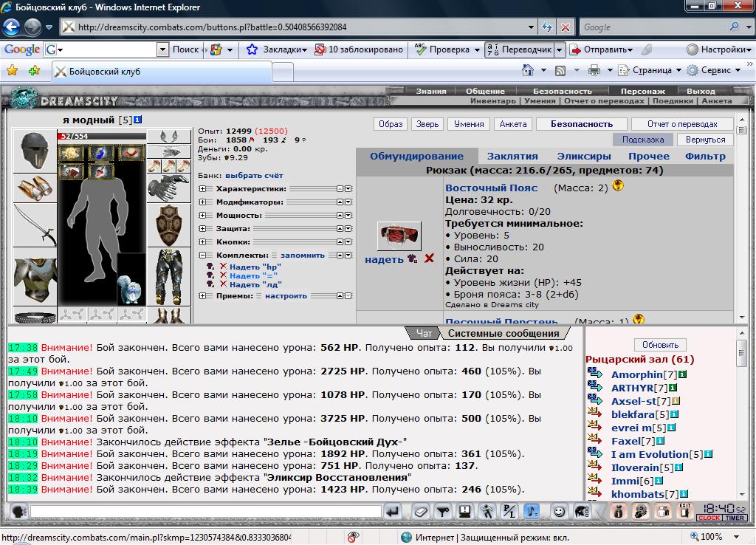Viewport: 756px width, 545px height.
Task: Click the надеть link under the belt
Action: point(384,259)
